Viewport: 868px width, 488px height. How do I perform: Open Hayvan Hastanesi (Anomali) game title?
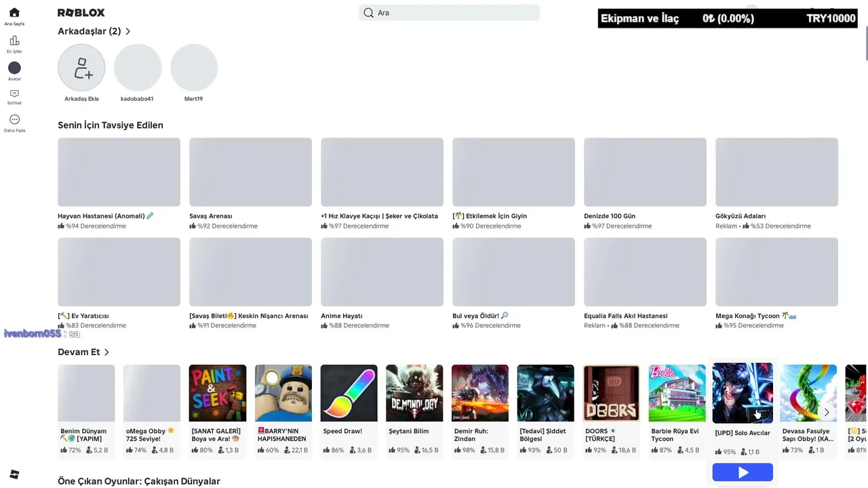(x=106, y=216)
